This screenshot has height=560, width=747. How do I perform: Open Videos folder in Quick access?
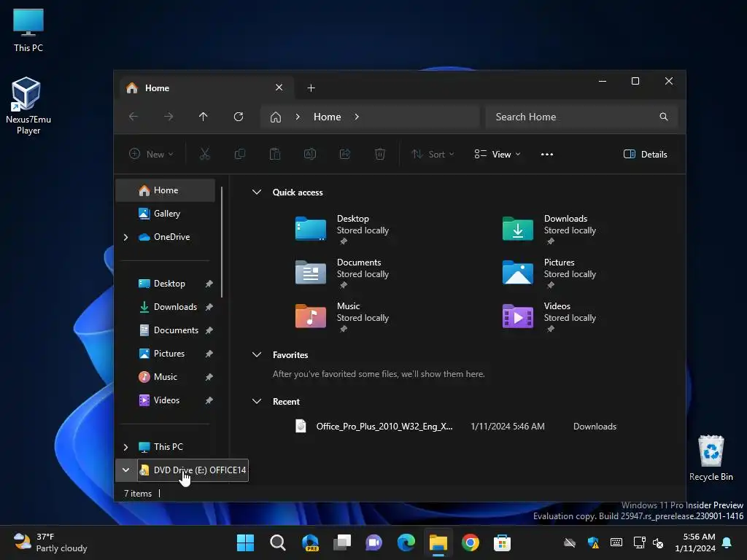tap(549, 317)
